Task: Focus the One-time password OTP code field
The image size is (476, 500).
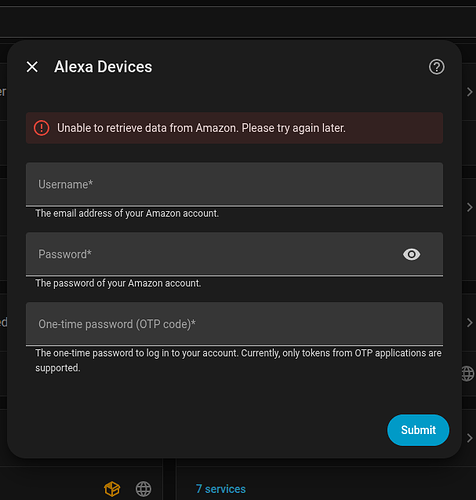Action: pos(234,324)
